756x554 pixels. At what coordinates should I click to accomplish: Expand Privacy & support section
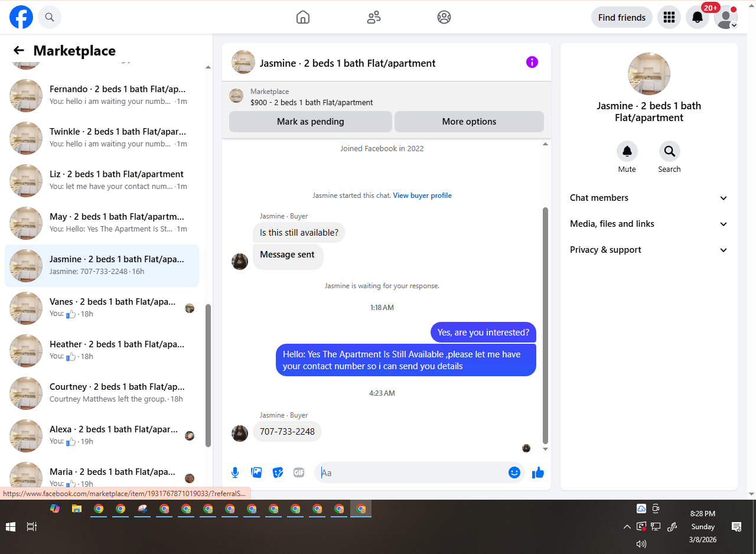[x=649, y=250]
